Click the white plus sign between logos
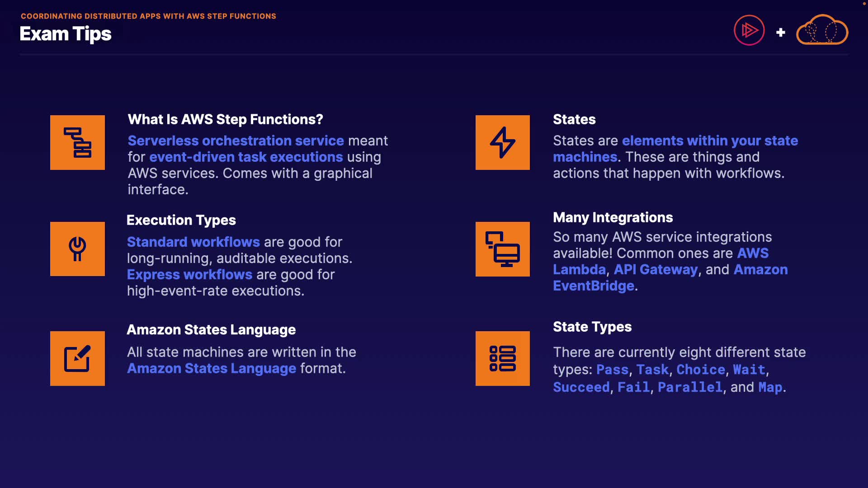This screenshot has height=488, width=868. click(780, 33)
